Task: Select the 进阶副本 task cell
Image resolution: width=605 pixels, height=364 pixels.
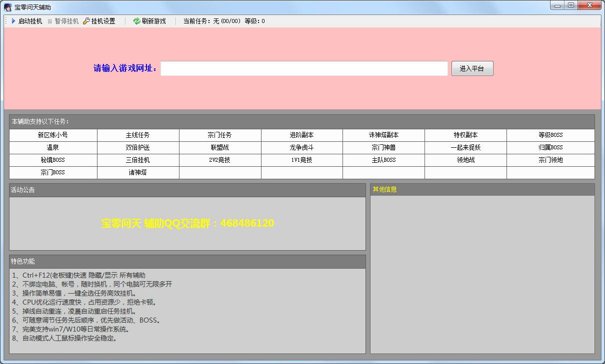Action: (302, 135)
